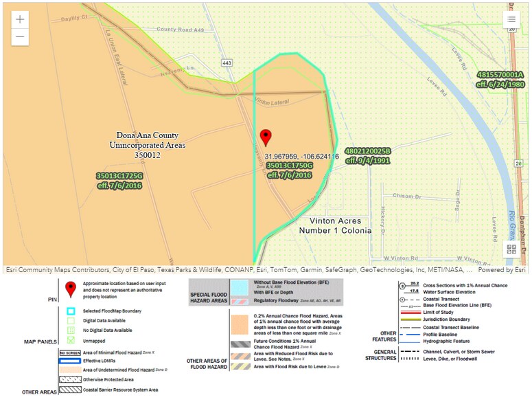Viewport: 532px width, 404px height.
Task: Select map panel label 35013C1725G
Action: pyautogui.click(x=119, y=176)
